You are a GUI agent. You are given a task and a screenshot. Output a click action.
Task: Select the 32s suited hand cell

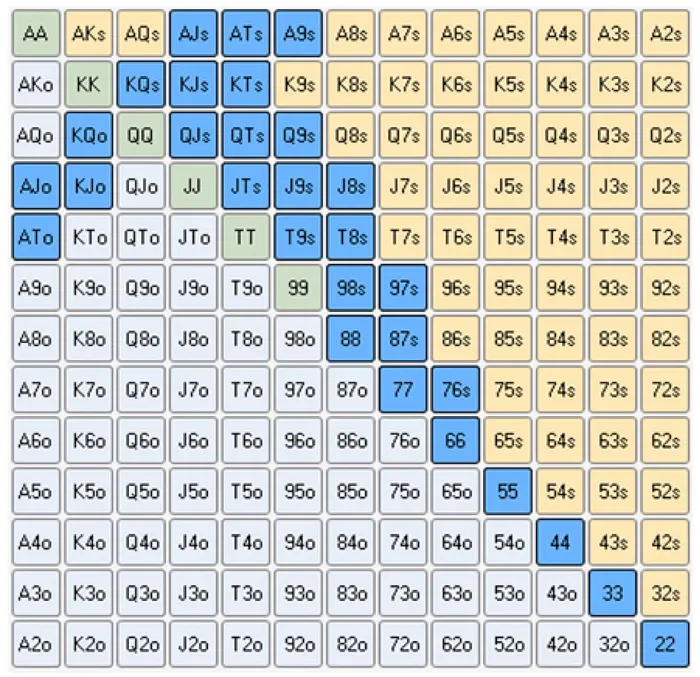(665, 594)
